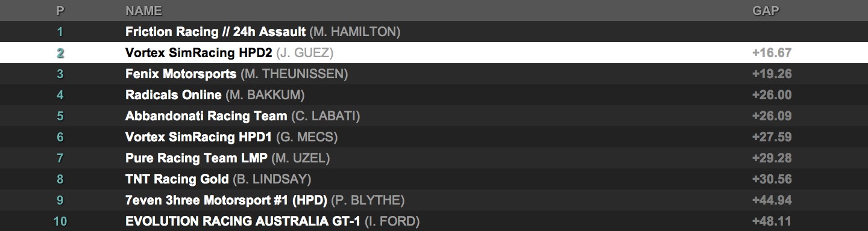
Task: Open the TNT Racing Gold entry
Action: tap(177, 179)
